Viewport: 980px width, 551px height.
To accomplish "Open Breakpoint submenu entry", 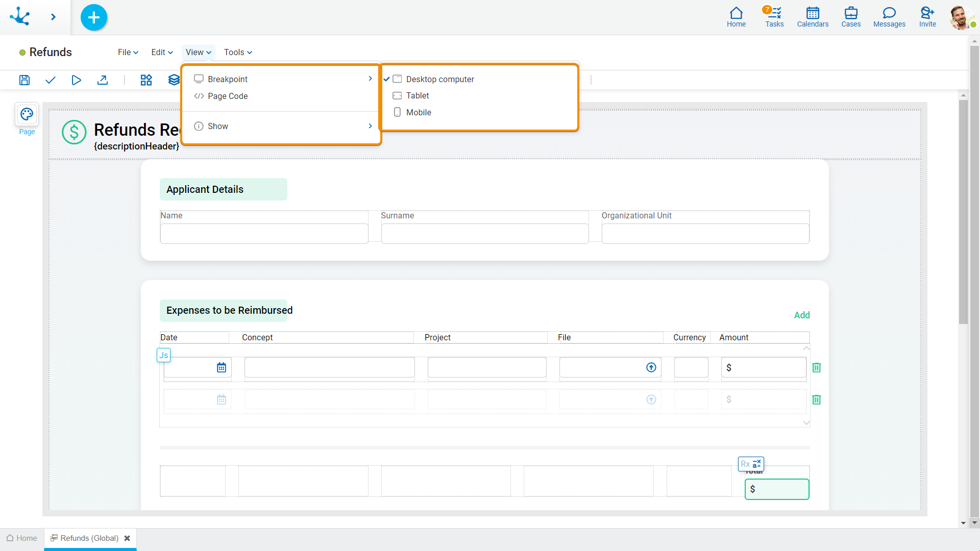I will (x=282, y=79).
